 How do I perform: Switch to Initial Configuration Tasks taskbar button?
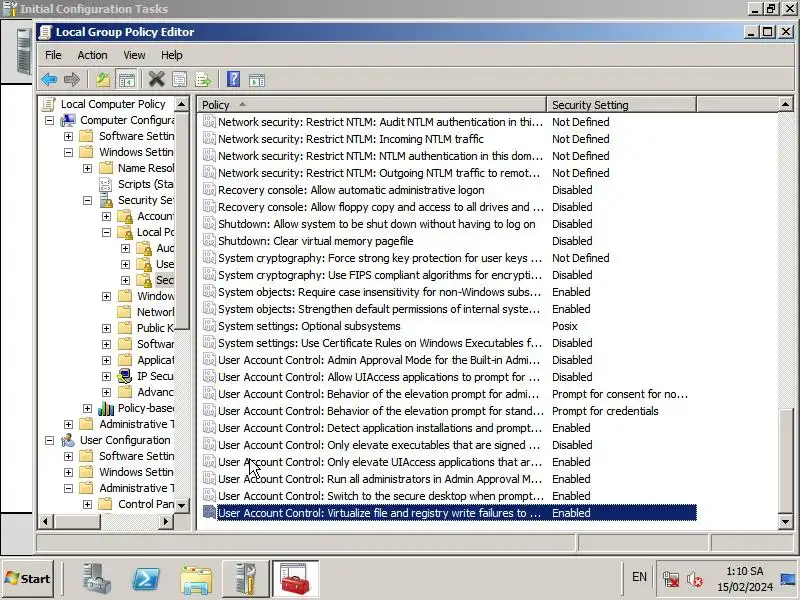(246, 579)
